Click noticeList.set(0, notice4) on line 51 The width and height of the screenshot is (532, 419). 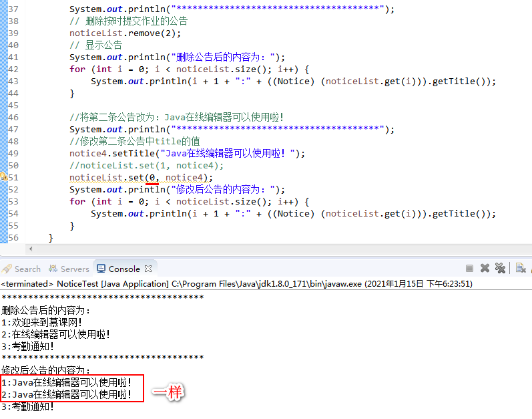141,177
